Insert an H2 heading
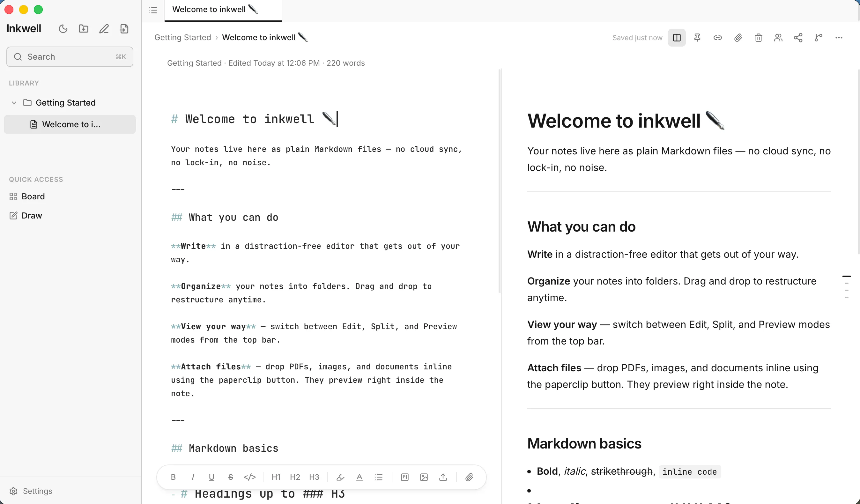 coord(295,477)
